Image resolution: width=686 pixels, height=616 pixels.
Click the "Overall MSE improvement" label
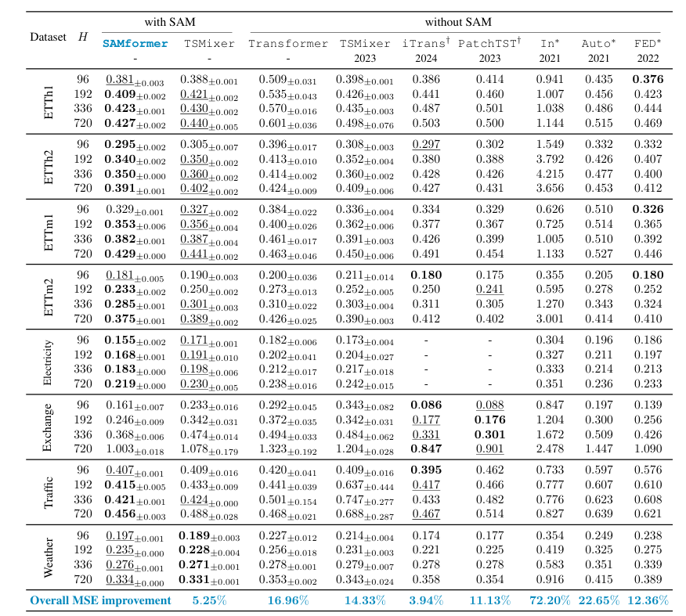pyautogui.click(x=100, y=600)
